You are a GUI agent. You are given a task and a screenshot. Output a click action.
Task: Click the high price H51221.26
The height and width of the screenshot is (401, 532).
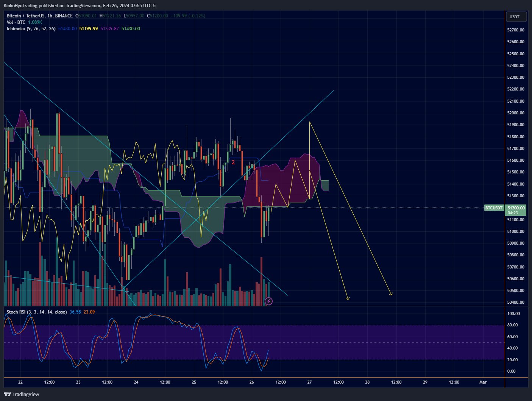pos(110,16)
